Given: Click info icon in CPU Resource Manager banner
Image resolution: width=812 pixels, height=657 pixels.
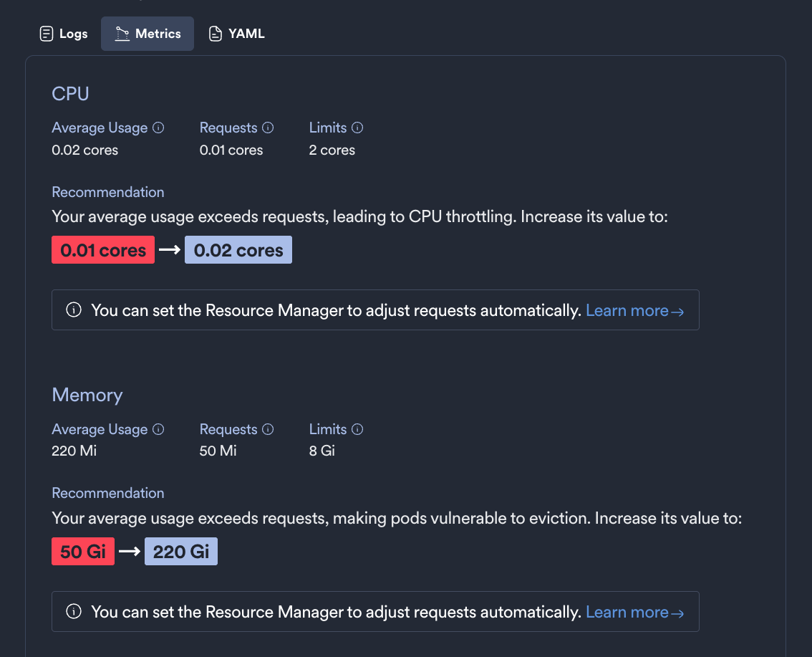Looking at the screenshot, I should tap(74, 310).
